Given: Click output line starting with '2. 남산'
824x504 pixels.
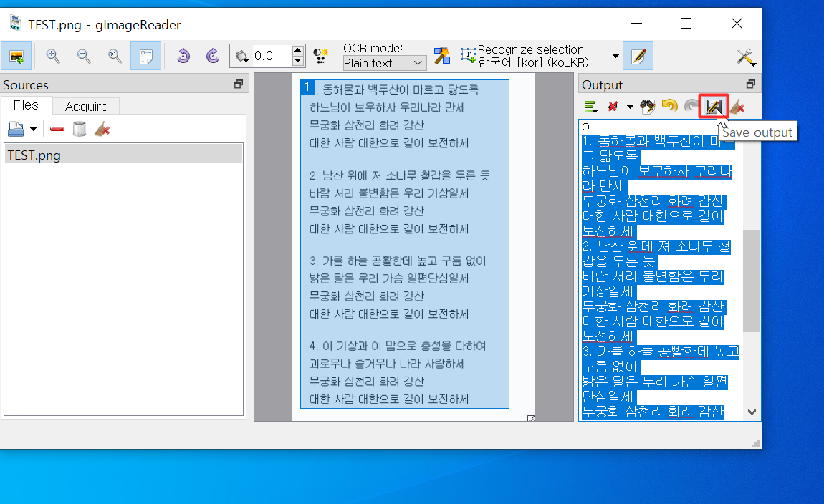Looking at the screenshot, I should (x=656, y=247).
